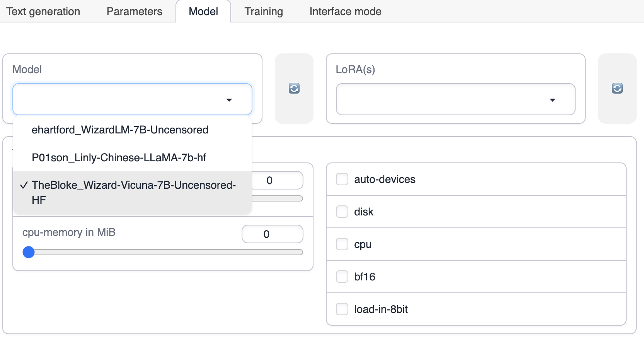Enable the bf16 checkbox

[x=342, y=277]
